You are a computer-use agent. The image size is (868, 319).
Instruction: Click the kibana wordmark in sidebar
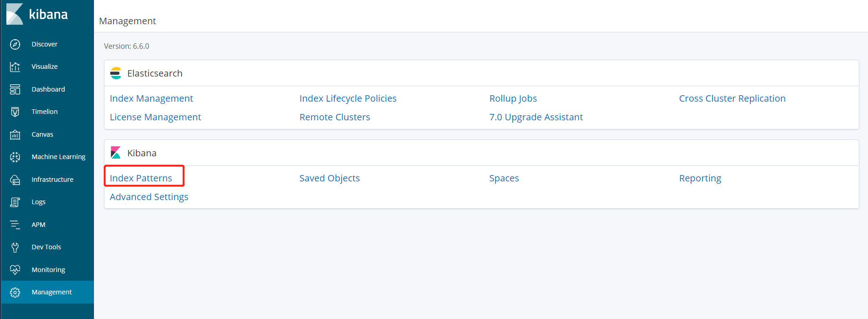tap(48, 15)
